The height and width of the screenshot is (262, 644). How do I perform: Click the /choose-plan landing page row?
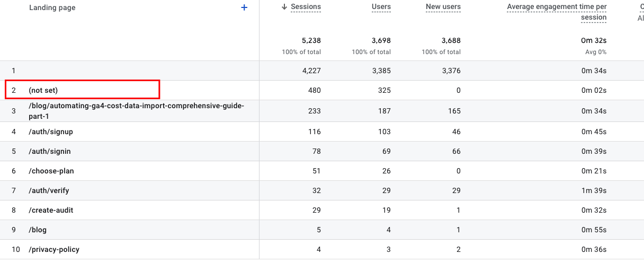(x=51, y=171)
